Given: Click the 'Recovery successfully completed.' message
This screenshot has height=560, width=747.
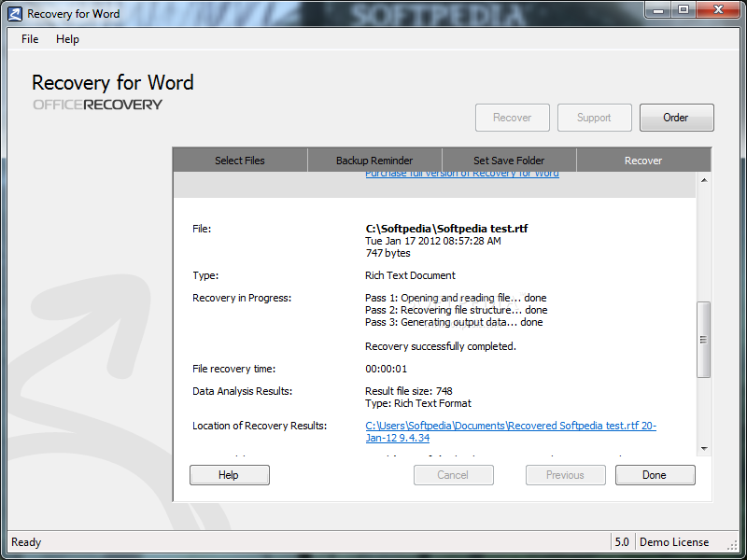Looking at the screenshot, I should click(441, 346).
